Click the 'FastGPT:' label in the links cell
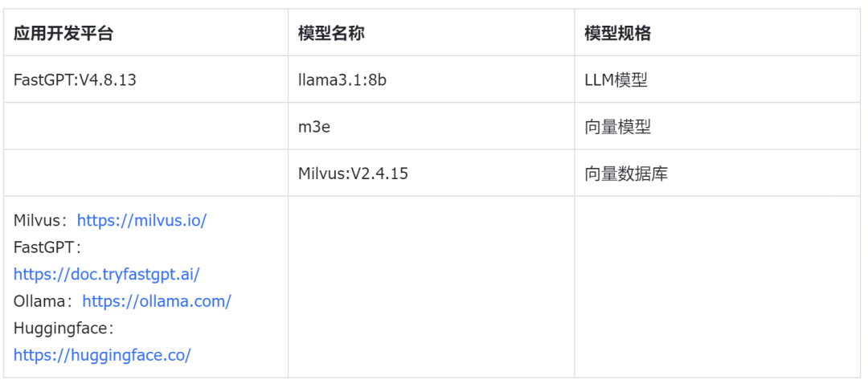 (45, 247)
